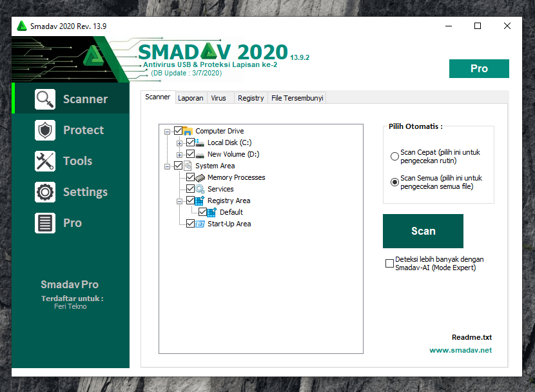Open Protect via the shield icon

coord(44,130)
